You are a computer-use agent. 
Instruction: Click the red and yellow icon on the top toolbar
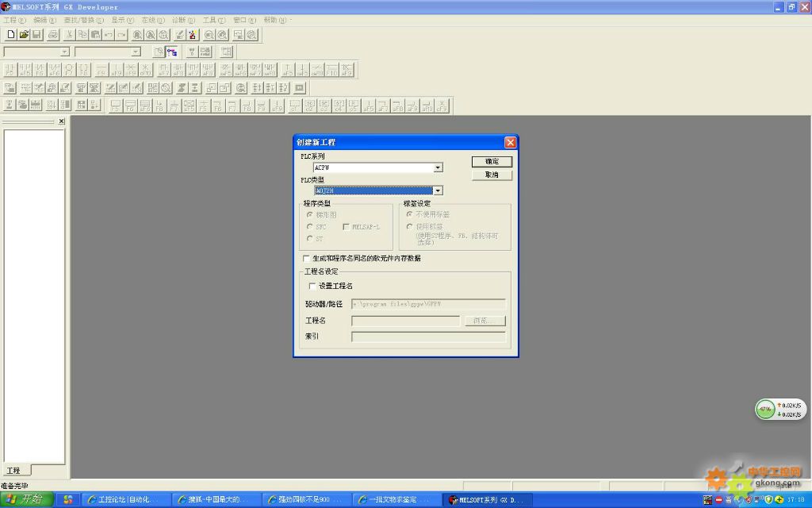pyautogui.click(x=193, y=34)
